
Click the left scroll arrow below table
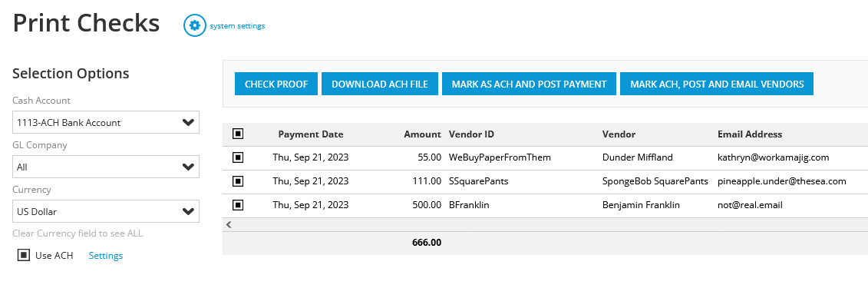229,224
